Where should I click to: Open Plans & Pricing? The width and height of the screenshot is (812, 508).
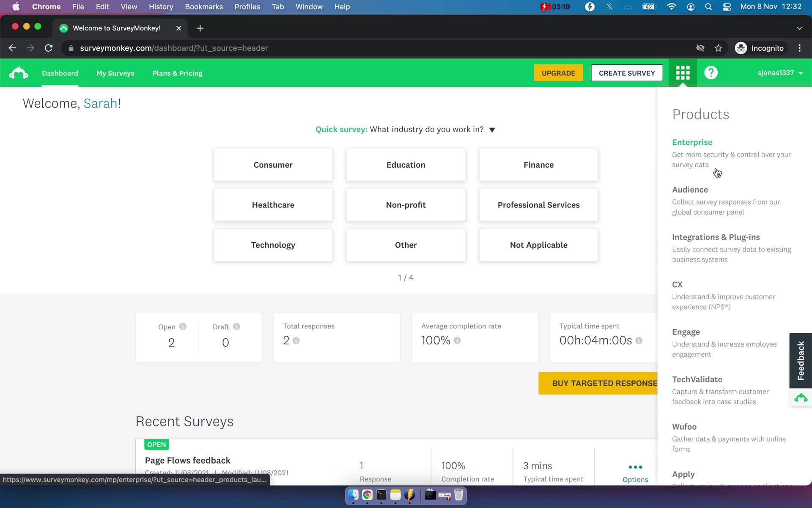[177, 73]
